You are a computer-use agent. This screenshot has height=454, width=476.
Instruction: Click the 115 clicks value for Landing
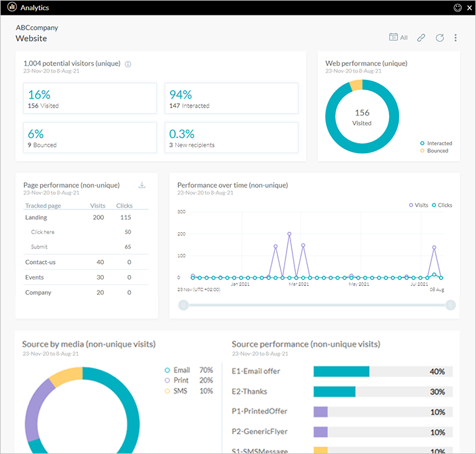(x=126, y=217)
